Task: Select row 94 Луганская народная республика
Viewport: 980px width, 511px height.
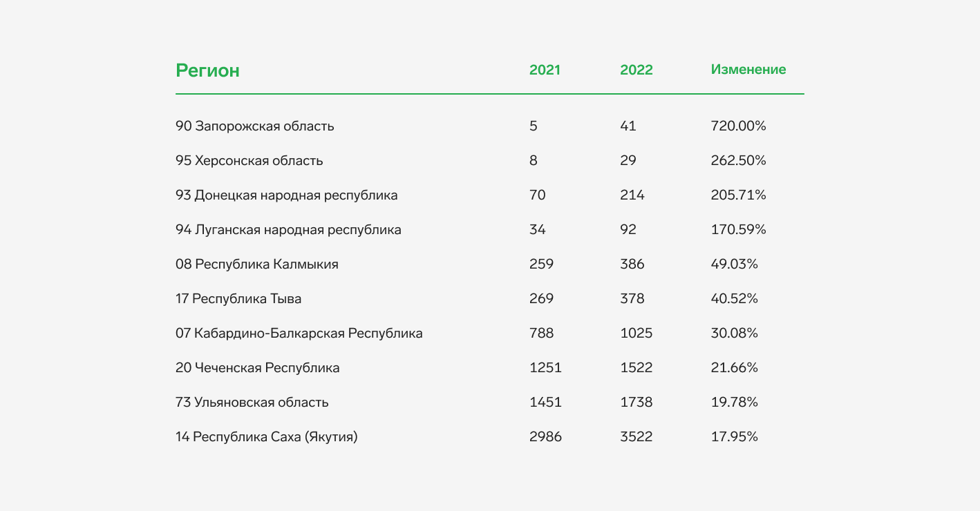Action: 489,230
